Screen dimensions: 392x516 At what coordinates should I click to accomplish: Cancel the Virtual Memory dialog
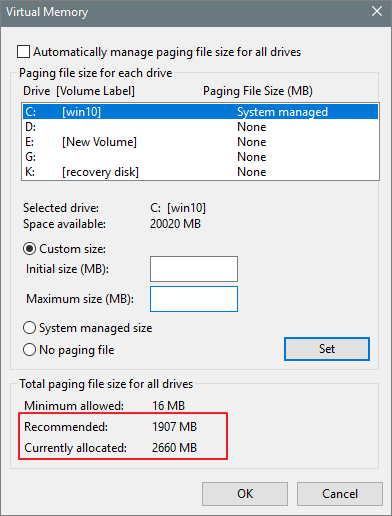(340, 494)
